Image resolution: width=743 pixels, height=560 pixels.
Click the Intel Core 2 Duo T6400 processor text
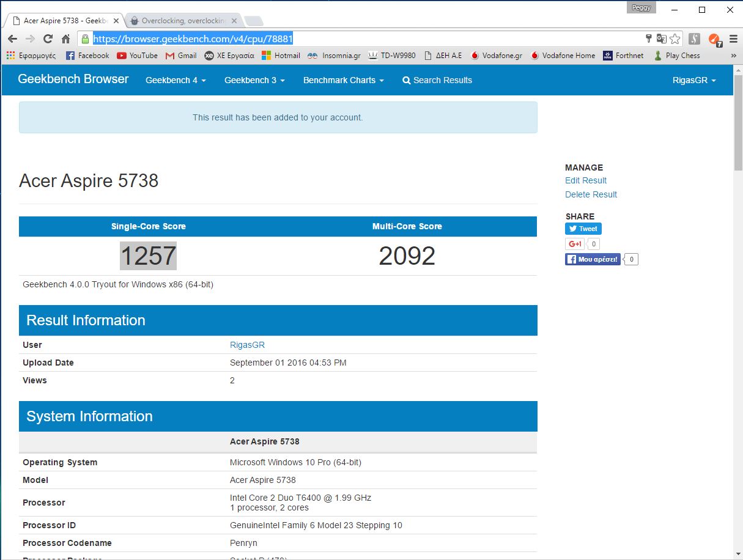tap(300, 498)
